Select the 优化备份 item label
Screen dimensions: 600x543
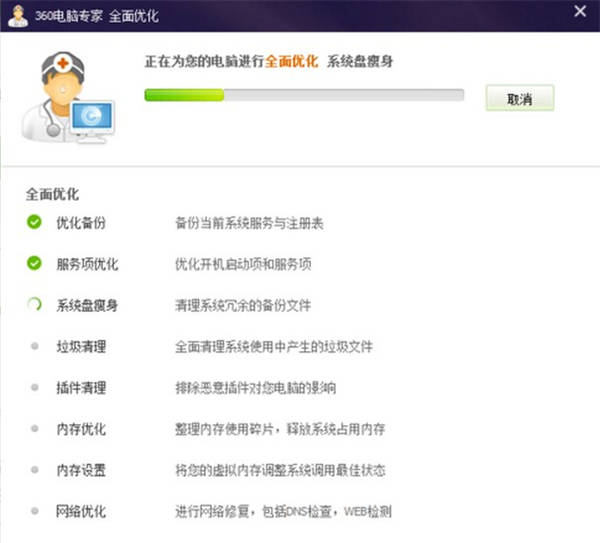click(80, 222)
